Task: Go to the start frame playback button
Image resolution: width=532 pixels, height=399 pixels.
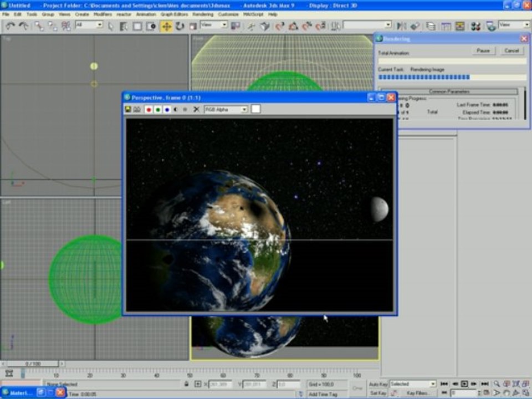Action: 444,383
